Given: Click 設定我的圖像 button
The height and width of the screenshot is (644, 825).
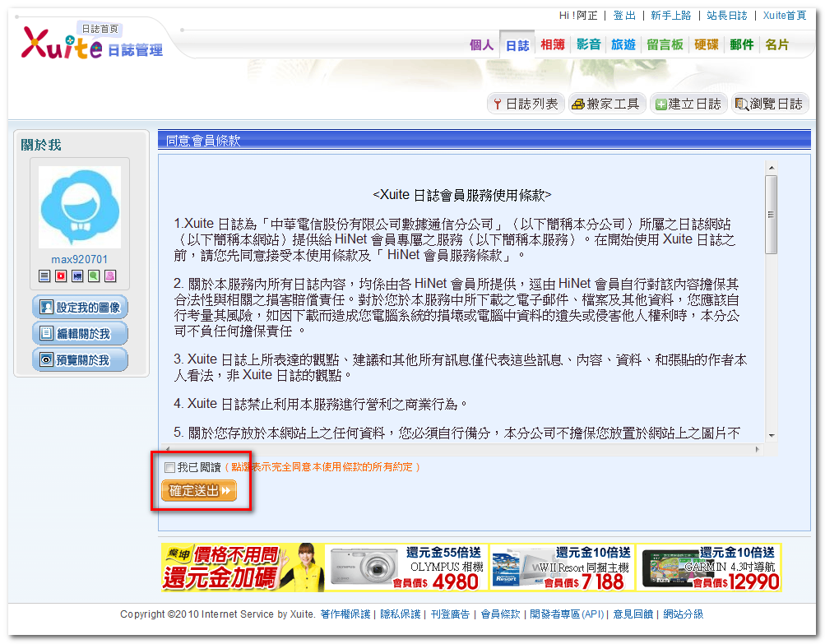Looking at the screenshot, I should (x=80, y=308).
